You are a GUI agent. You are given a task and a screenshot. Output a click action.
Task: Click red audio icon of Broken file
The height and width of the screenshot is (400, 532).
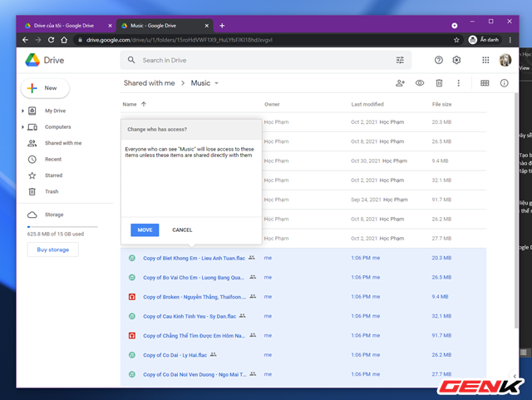(132, 297)
